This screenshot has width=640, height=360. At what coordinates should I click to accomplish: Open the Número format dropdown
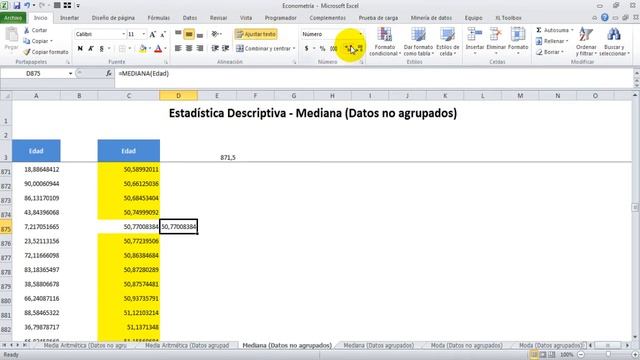[x=360, y=34]
